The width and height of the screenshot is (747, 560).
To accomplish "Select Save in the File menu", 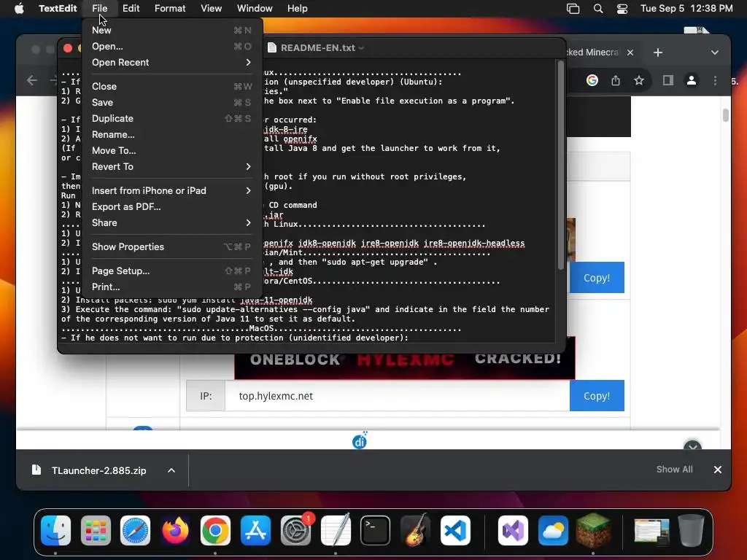I will (171, 102).
